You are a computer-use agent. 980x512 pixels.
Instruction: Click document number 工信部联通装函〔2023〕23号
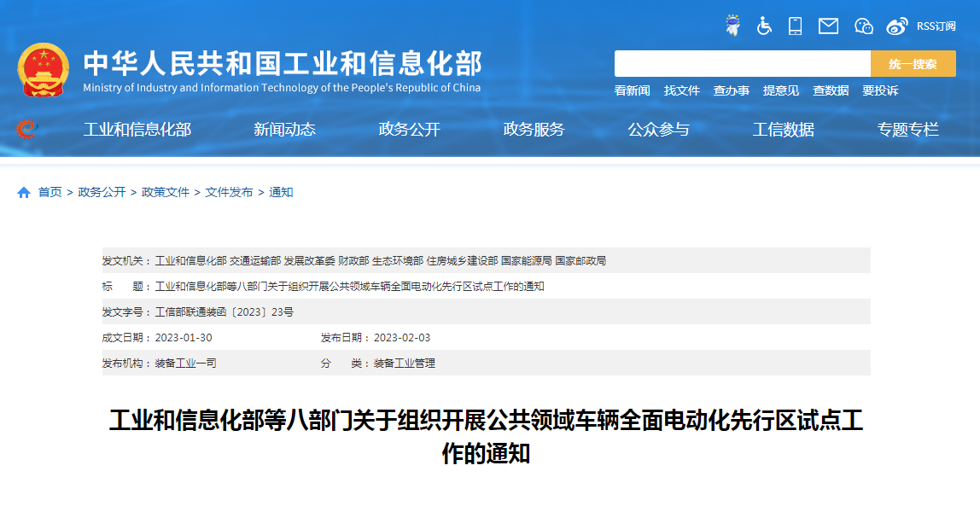pos(225,312)
